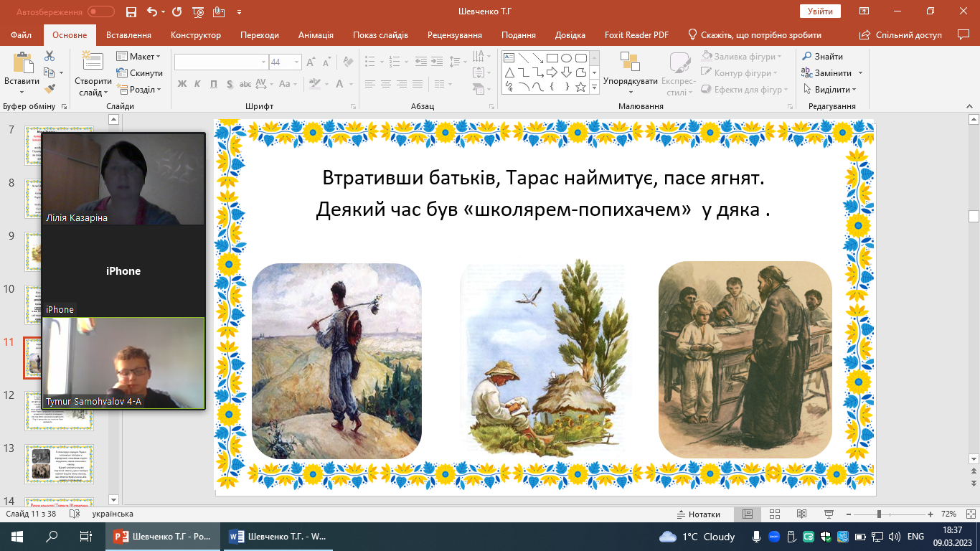Screen dimensions: 980x551
Task: Click the Скажіть, що потрібно зробити search box
Action: coord(754,35)
